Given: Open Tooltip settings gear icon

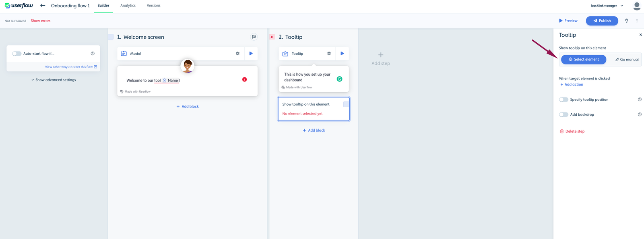Looking at the screenshot, I should 329,54.
